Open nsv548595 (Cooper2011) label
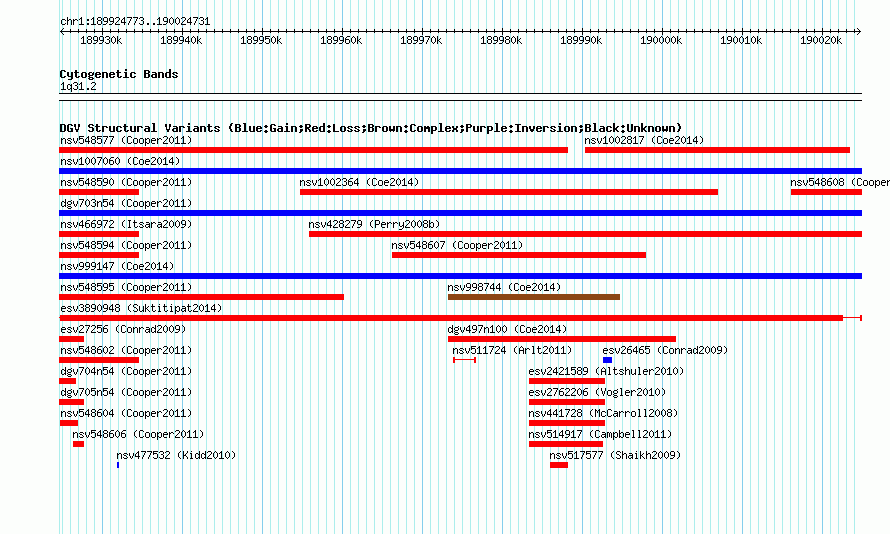 (x=126, y=287)
